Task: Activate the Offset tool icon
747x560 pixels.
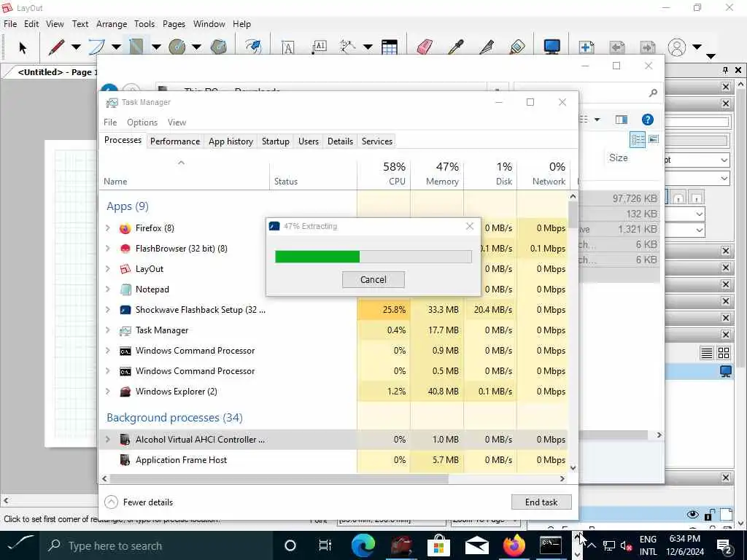Action: point(253,47)
